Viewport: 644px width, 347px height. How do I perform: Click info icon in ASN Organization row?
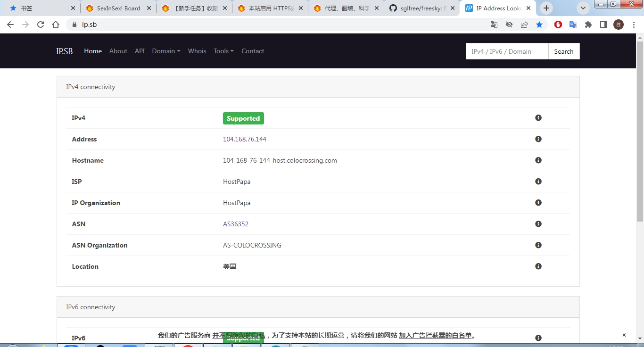click(x=538, y=245)
